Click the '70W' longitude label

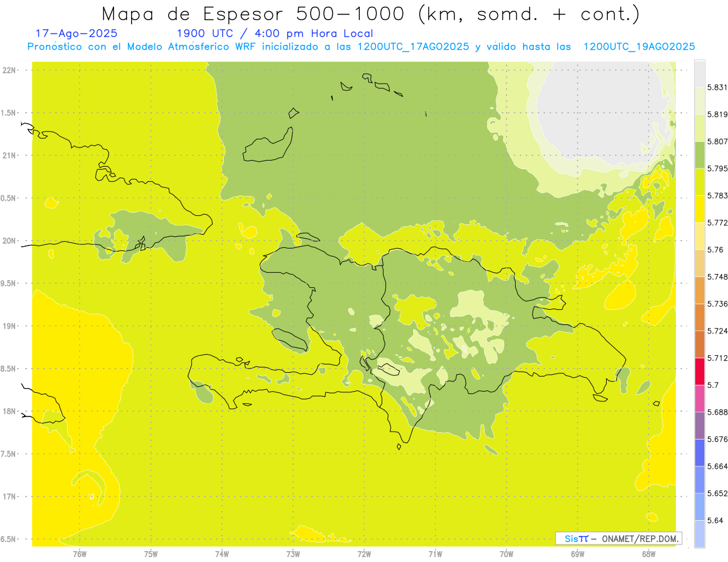[507, 554]
